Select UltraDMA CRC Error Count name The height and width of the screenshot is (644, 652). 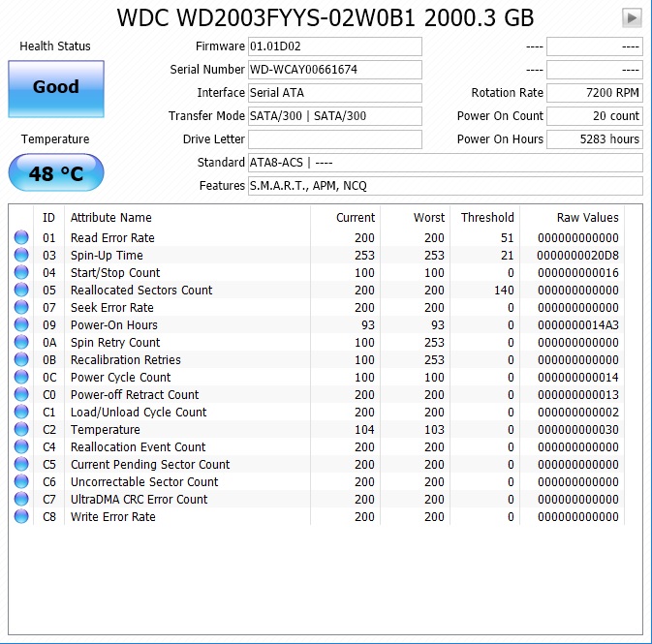point(139,500)
